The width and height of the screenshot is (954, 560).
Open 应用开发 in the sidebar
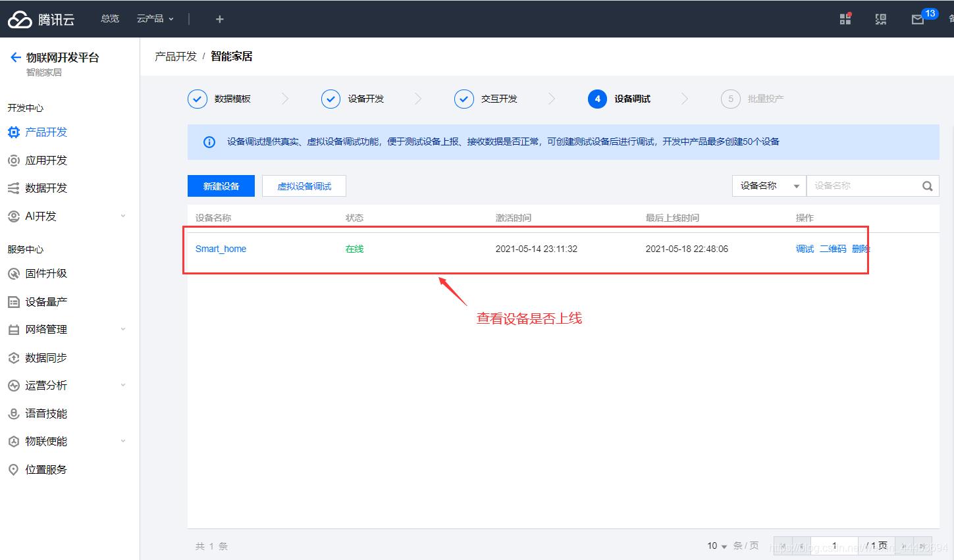point(46,161)
